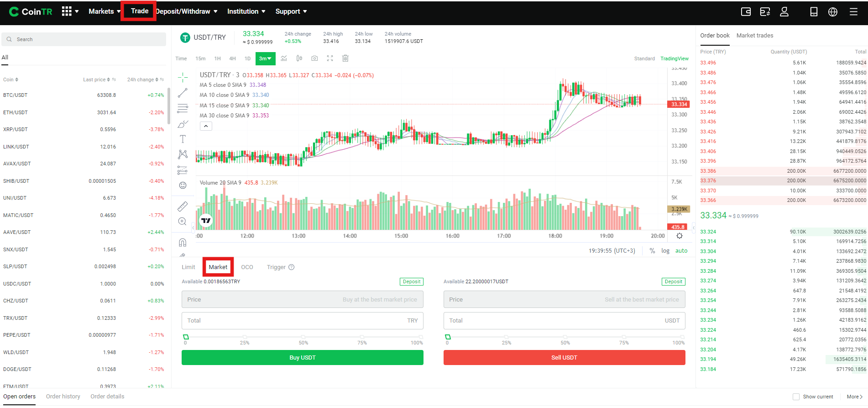Image resolution: width=868 pixels, height=408 pixels.
Task: Open the Order details tab
Action: [x=107, y=397]
